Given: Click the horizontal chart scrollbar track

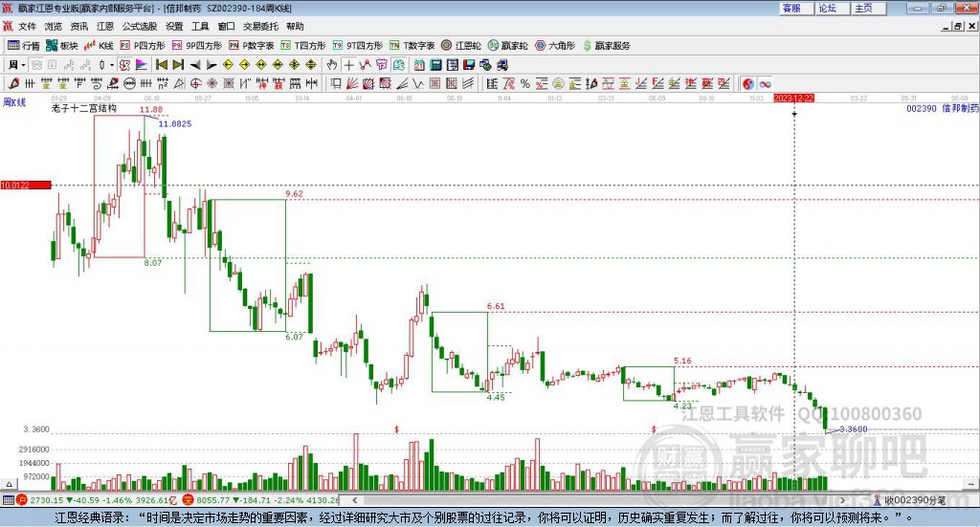Looking at the screenshot, I should [x=598, y=499].
